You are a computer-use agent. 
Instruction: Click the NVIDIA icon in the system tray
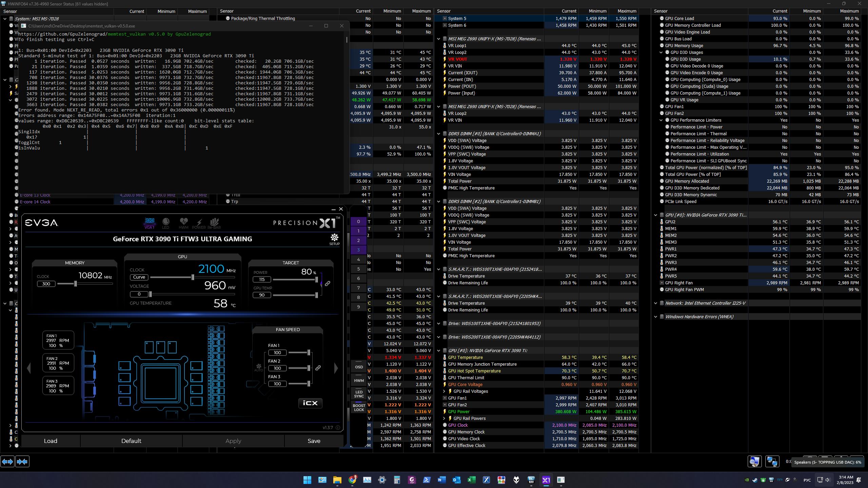[x=747, y=480]
